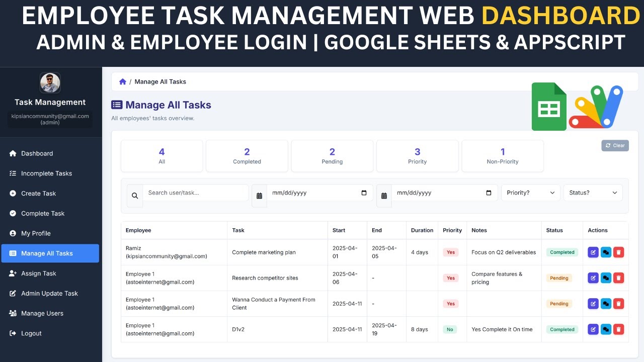Click the second mm/dd/yyyy date field
Screen dimensions: 644x362
coord(445,193)
